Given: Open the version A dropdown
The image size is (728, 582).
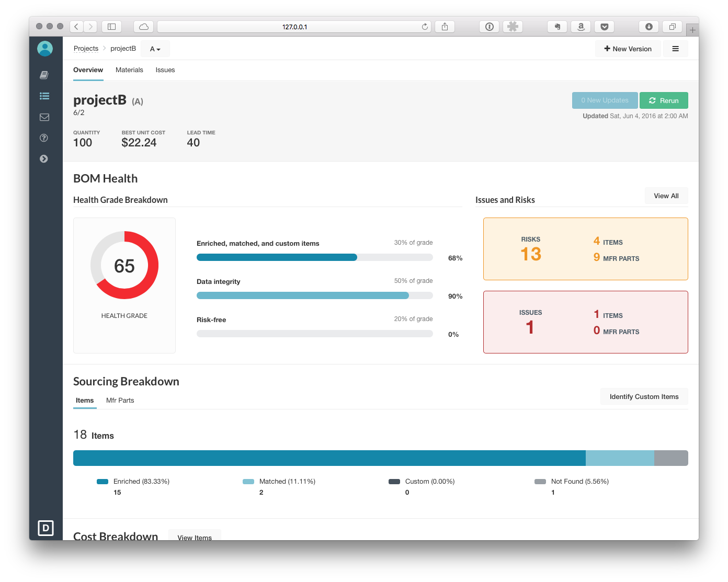Looking at the screenshot, I should pyautogui.click(x=155, y=49).
